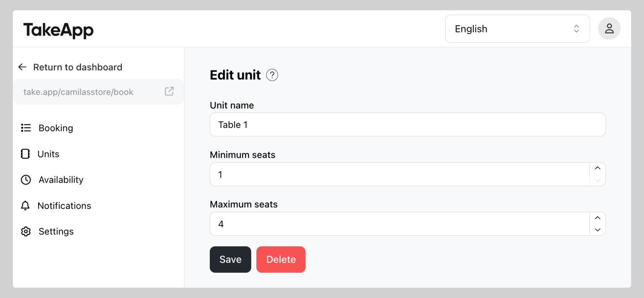Focus the Unit name field
Image resolution: width=644 pixels, height=298 pixels.
[x=408, y=125]
